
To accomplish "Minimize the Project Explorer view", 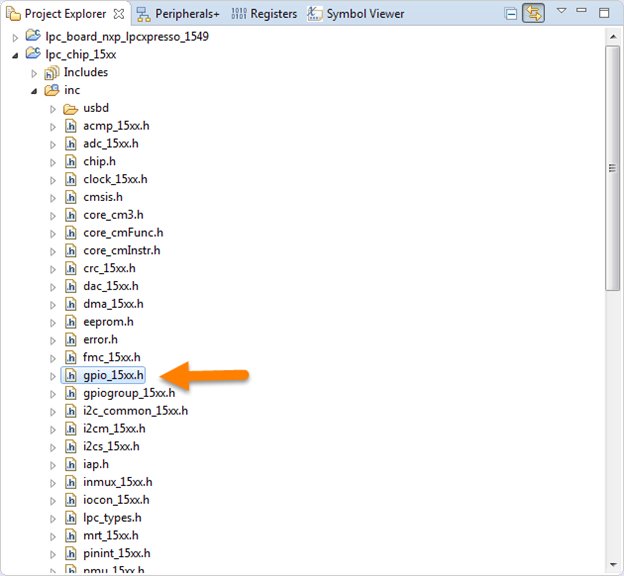I will click(x=581, y=11).
